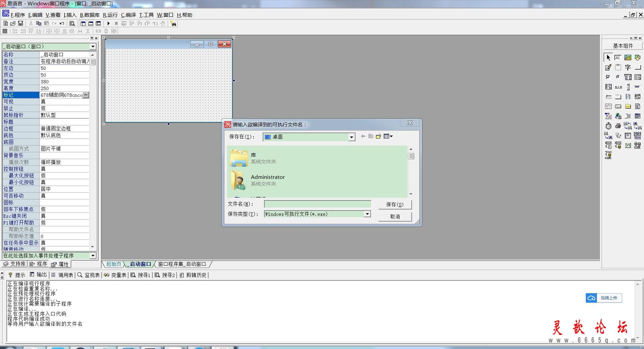Toggle the first window layout toolbar button
Viewport: 644px width, 349px height.
(x=83, y=24)
